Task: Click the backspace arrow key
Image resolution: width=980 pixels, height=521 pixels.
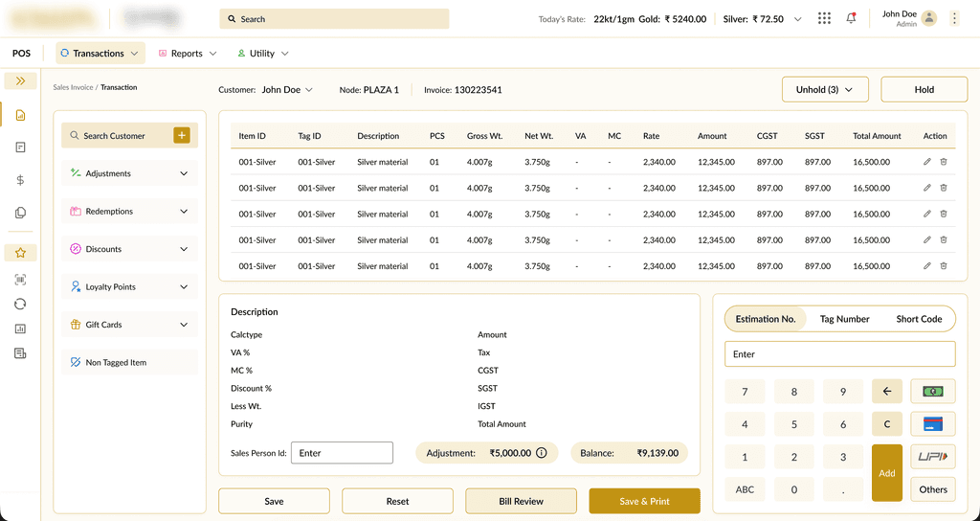Action: (887, 392)
